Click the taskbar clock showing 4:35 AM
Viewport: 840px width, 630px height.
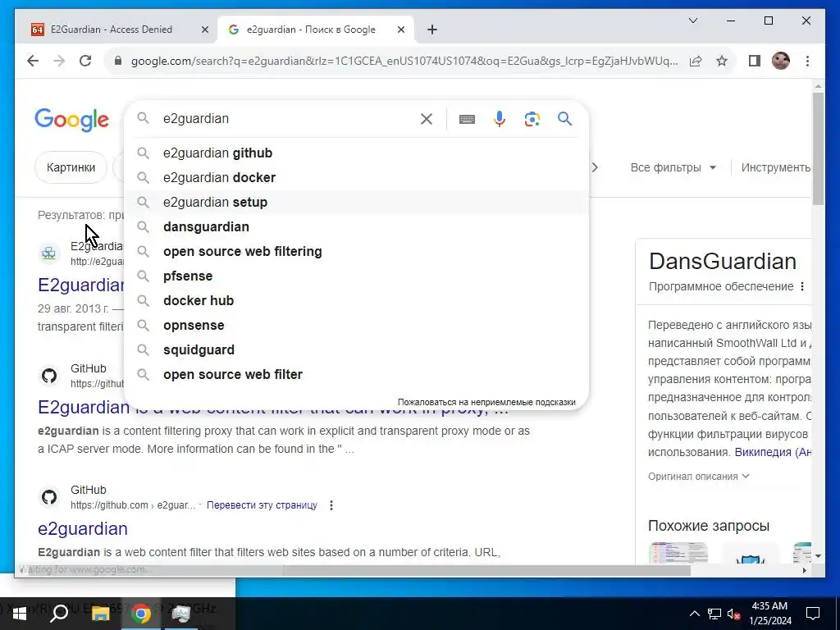[769, 614]
